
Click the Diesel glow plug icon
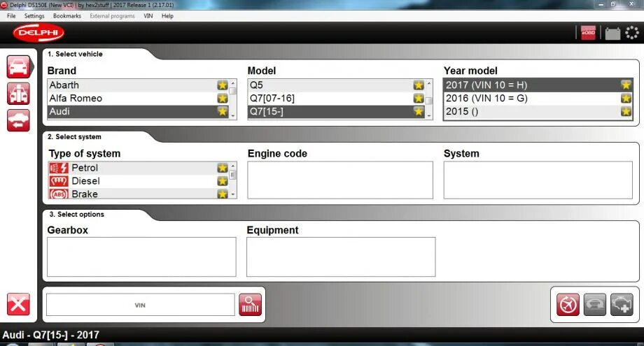[58, 181]
